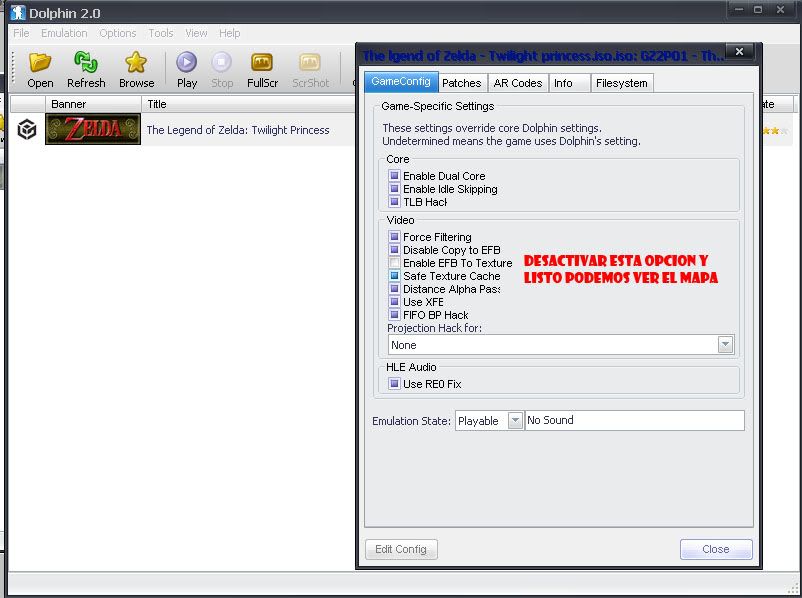Screen dimensions: 802x598
Task: Minimize the Dolphin main window
Action: click(x=739, y=10)
